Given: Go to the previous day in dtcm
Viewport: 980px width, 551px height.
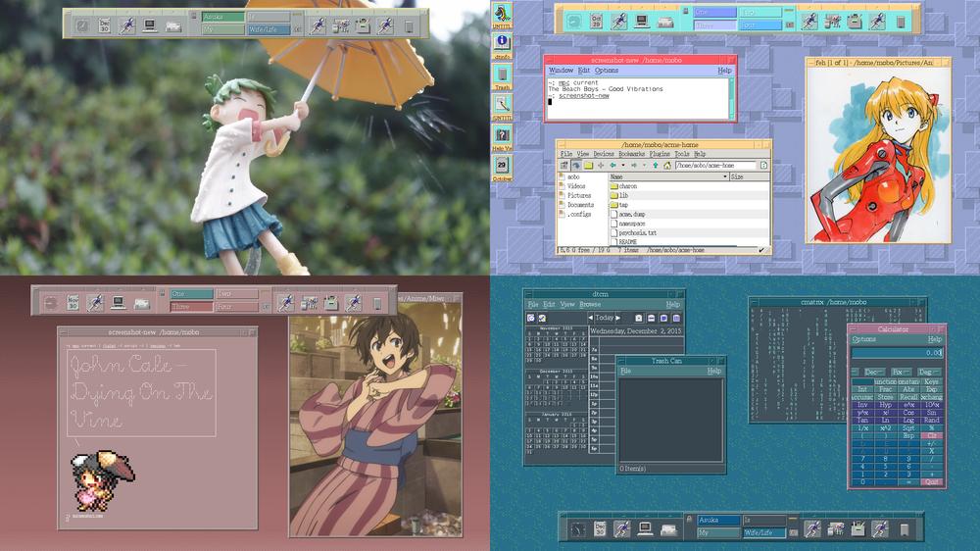Looking at the screenshot, I should click(x=590, y=318).
